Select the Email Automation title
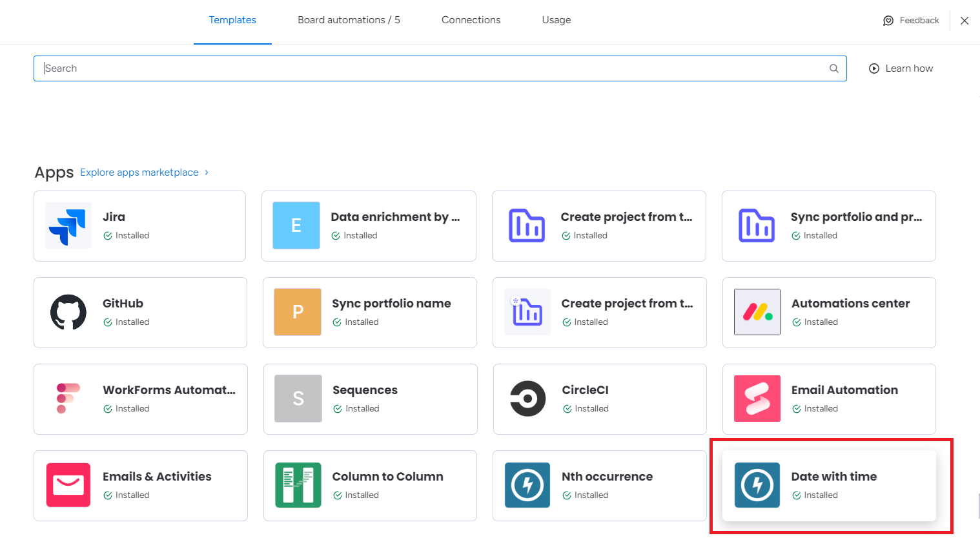The width and height of the screenshot is (980, 551). click(x=844, y=390)
